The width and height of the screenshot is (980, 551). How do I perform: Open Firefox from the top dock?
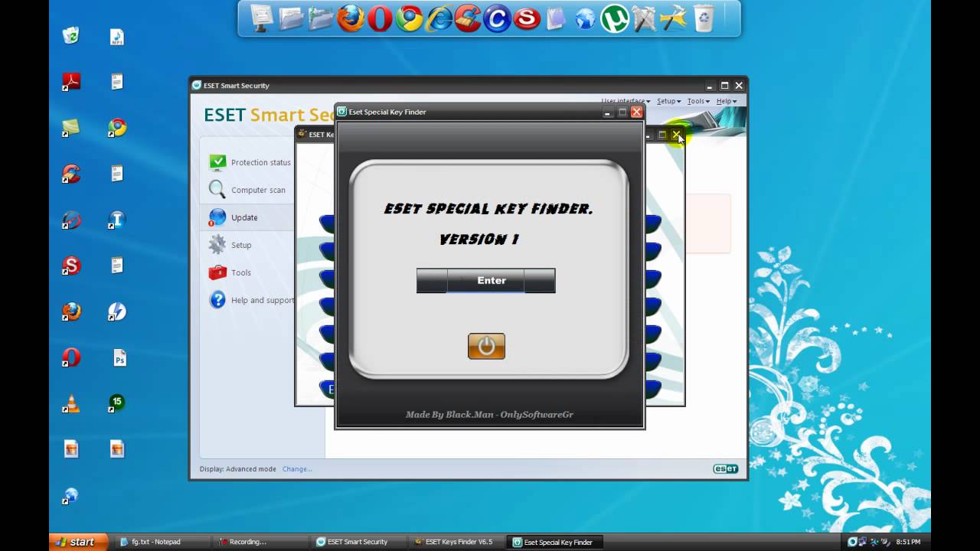click(351, 18)
